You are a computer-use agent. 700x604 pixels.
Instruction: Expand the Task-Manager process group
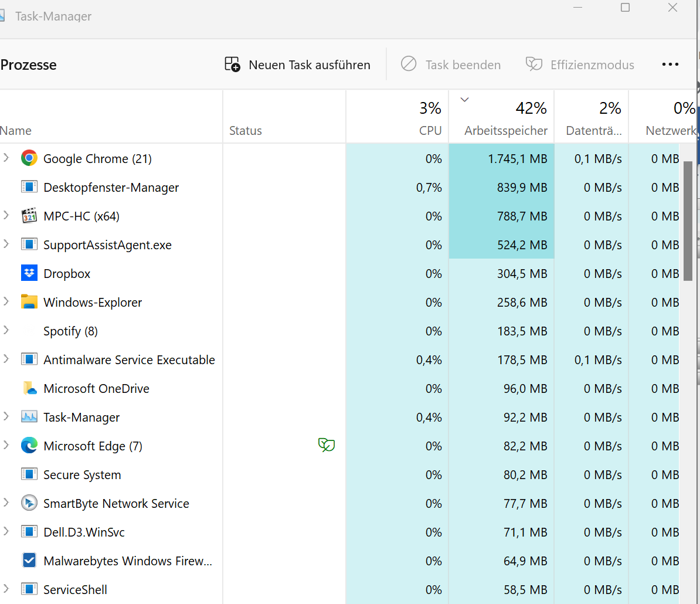point(6,416)
